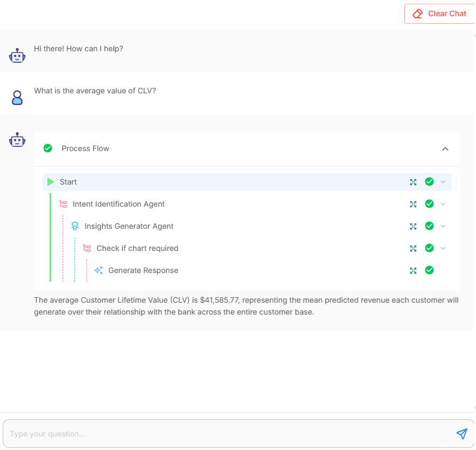Click the bot avatar next to the Process Flow reply
This screenshot has height=450, width=476.
17,140
